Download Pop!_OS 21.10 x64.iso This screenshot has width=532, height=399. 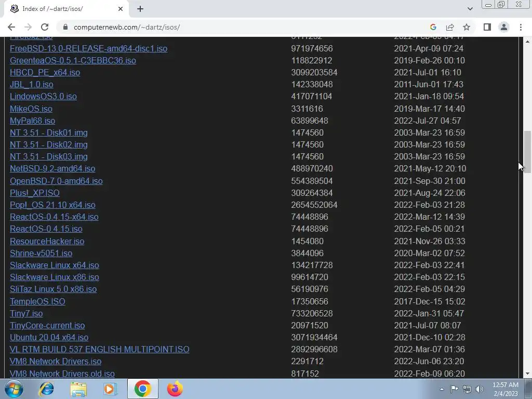pos(52,205)
